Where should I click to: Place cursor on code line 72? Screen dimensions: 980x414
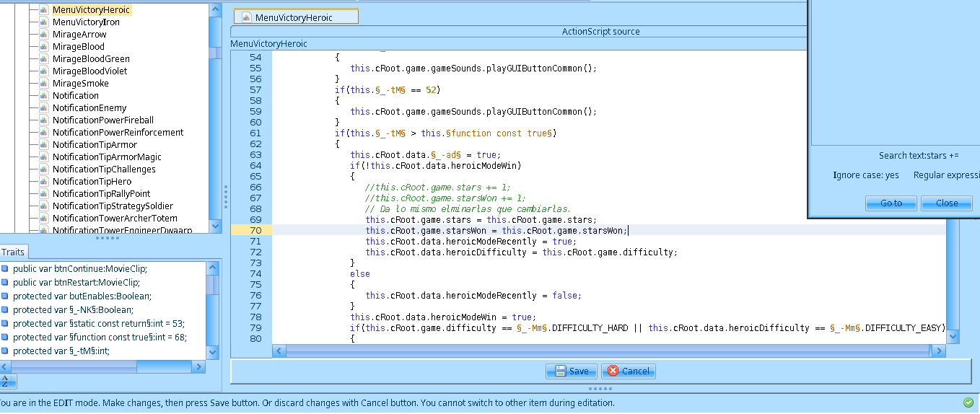[x=521, y=252]
